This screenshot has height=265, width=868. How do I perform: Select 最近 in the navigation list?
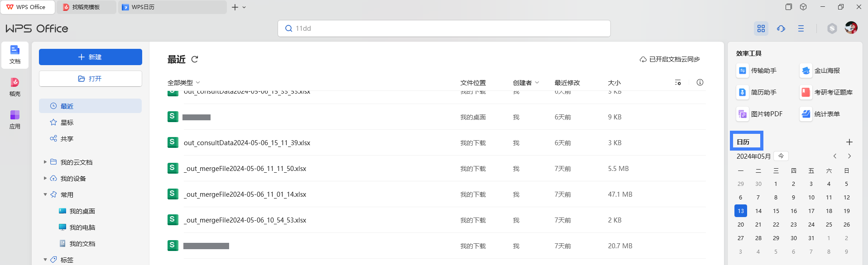91,106
